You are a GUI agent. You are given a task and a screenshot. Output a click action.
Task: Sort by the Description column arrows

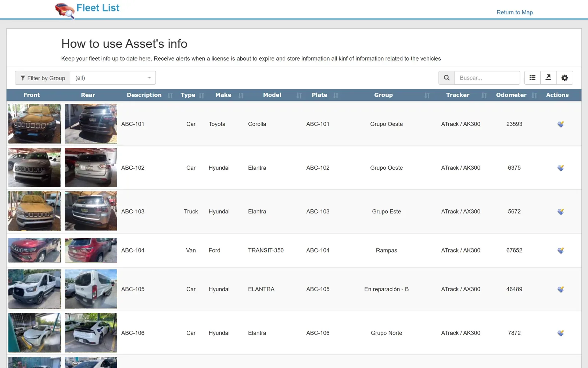170,95
